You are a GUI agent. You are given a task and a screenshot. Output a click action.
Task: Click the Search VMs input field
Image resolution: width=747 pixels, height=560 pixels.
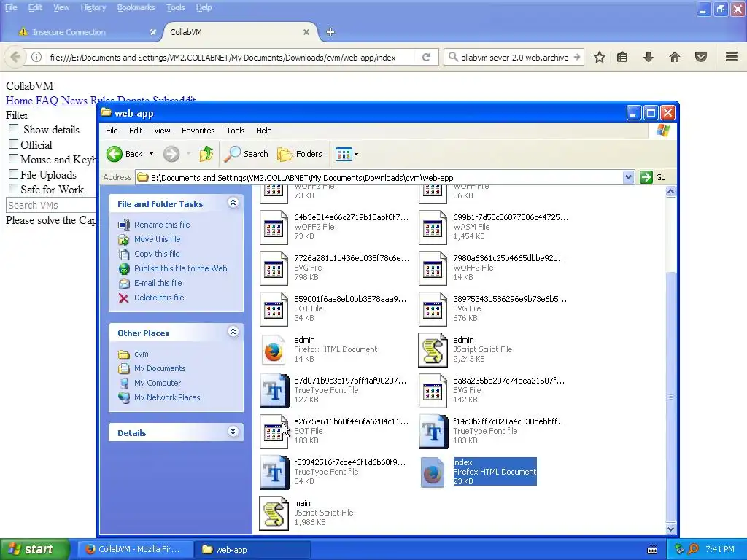tap(52, 205)
